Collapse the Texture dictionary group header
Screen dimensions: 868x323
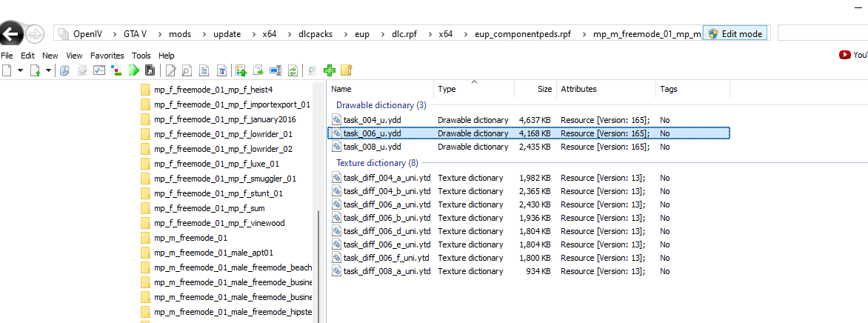pos(377,163)
